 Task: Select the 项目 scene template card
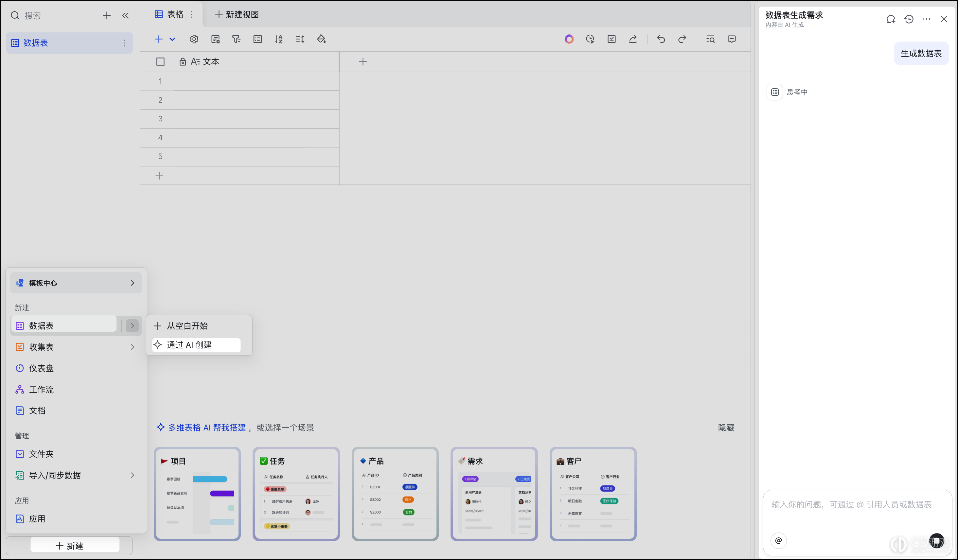tap(197, 494)
